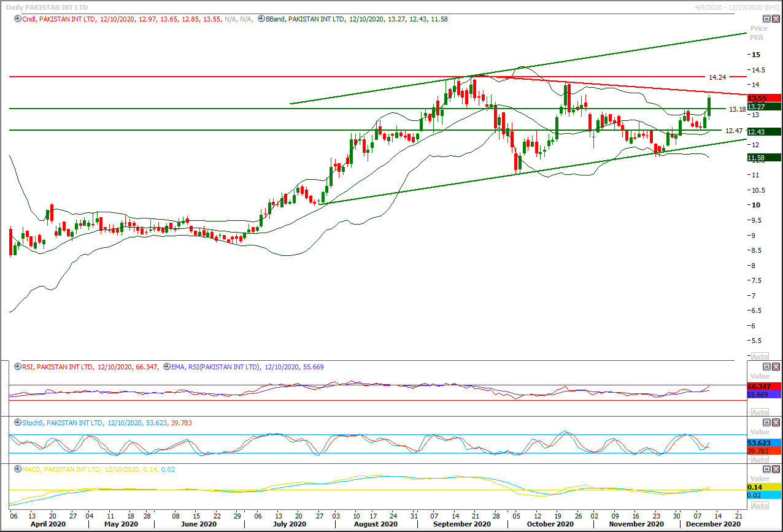Click July 2020 on the time axis
This screenshot has width=783, height=532.
click(289, 525)
